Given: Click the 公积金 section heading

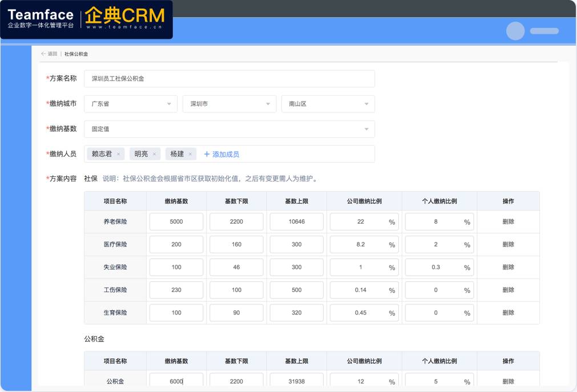Looking at the screenshot, I should point(94,339).
